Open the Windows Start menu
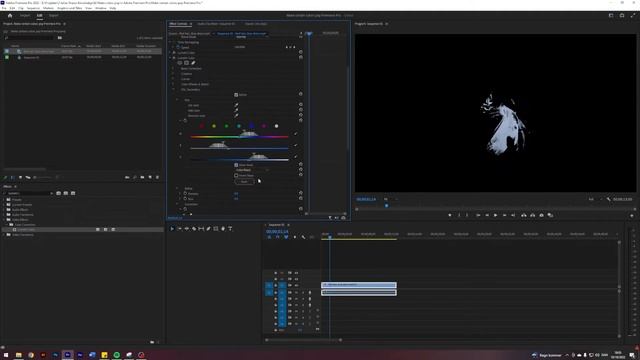The height and width of the screenshot is (360, 640). click(6, 355)
